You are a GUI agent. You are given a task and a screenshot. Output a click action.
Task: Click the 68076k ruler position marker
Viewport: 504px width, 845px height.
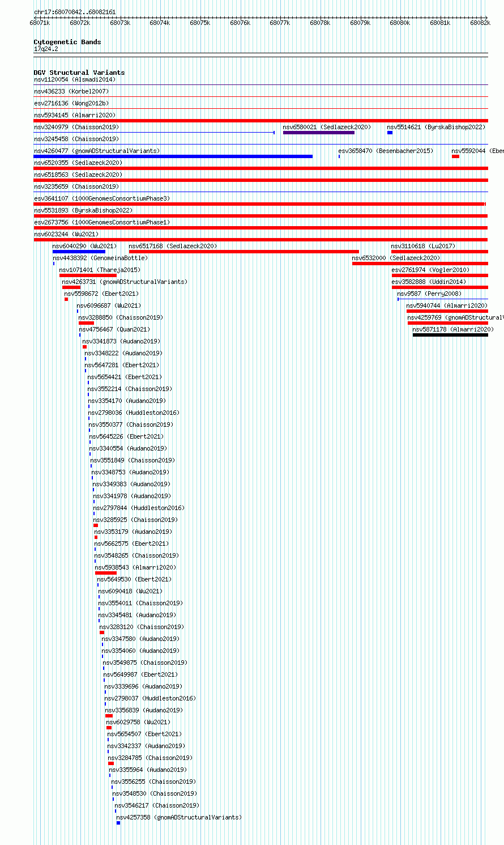click(240, 23)
